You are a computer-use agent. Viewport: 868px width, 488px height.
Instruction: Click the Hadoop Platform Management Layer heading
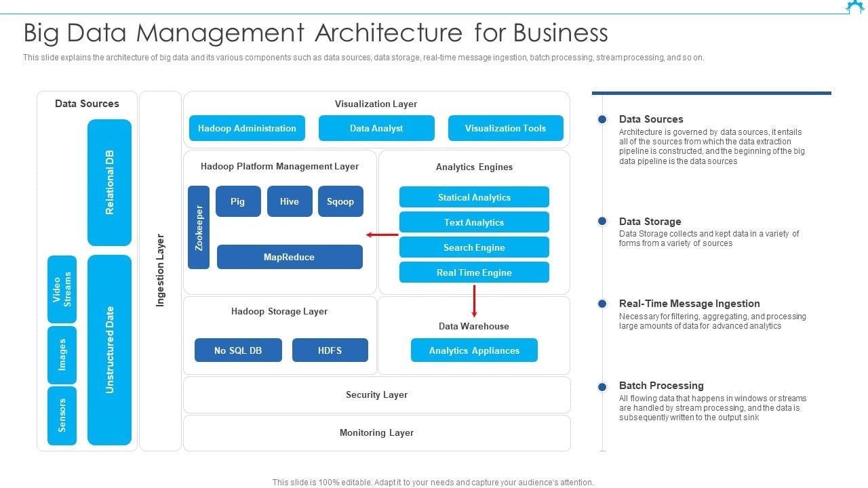(x=279, y=166)
